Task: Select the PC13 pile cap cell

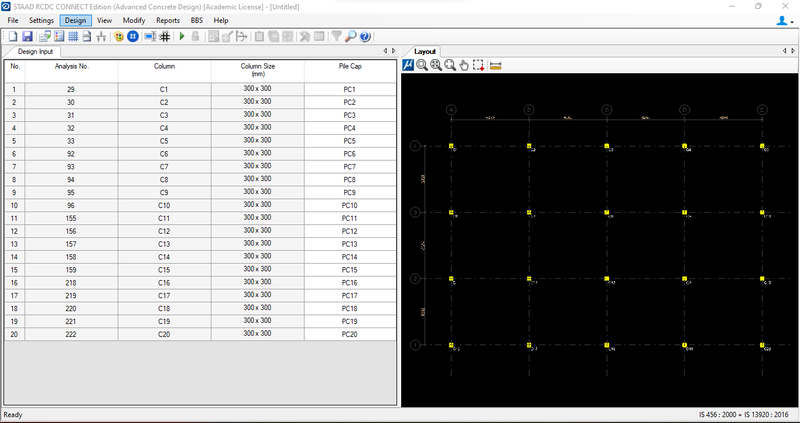Action: pos(350,244)
